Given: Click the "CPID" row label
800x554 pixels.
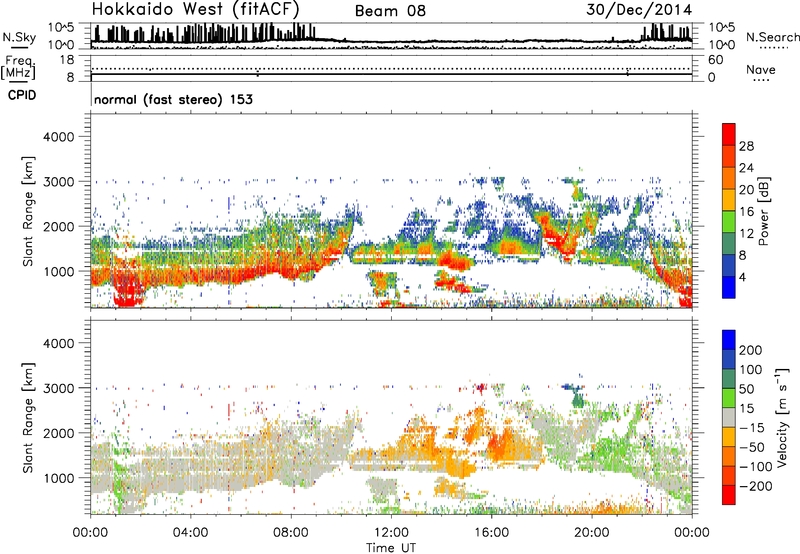Looking at the screenshot, I should point(22,95).
